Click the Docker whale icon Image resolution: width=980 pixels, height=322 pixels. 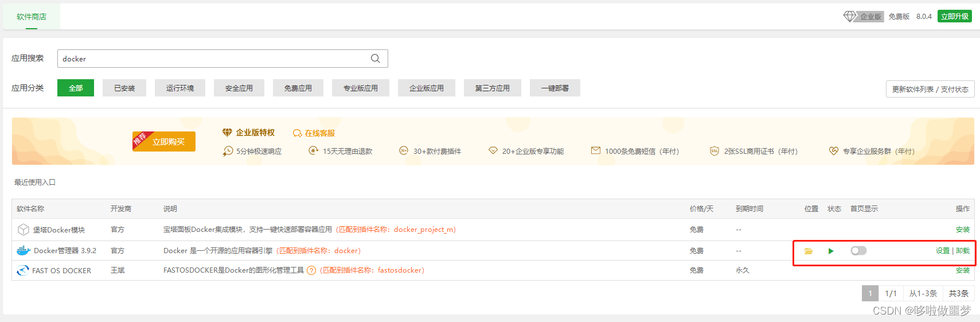coord(24,251)
